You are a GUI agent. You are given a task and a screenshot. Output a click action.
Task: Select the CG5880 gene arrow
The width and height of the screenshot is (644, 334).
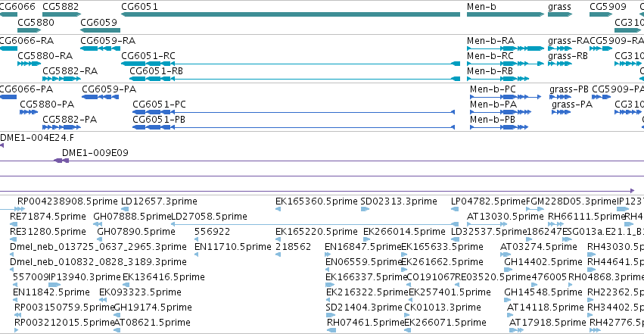tap(30, 30)
